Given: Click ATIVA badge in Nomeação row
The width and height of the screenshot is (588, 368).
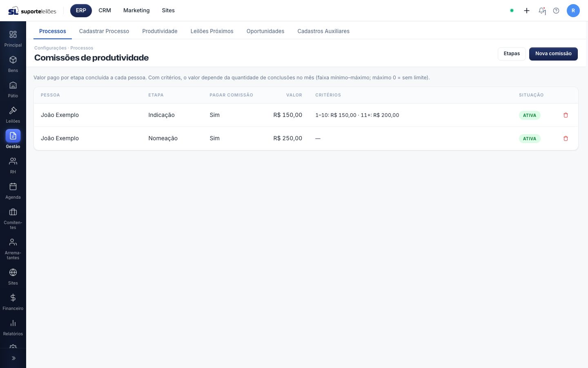Looking at the screenshot, I should tap(530, 139).
